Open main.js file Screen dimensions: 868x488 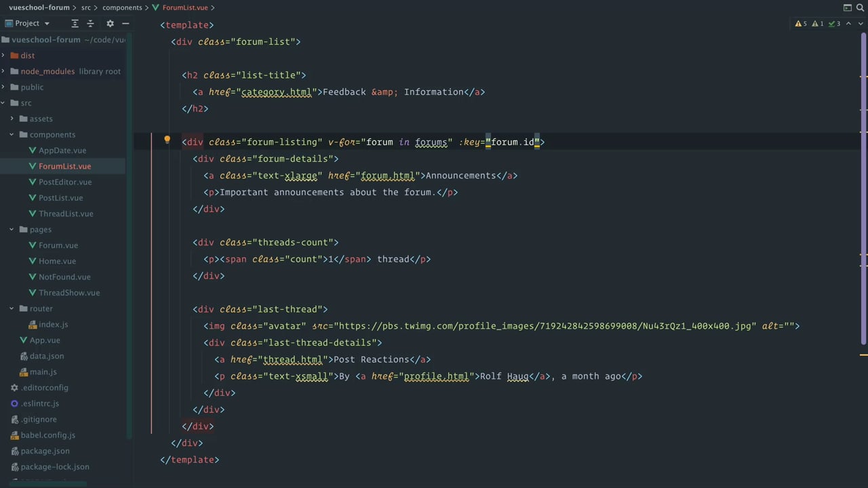[43, 371]
